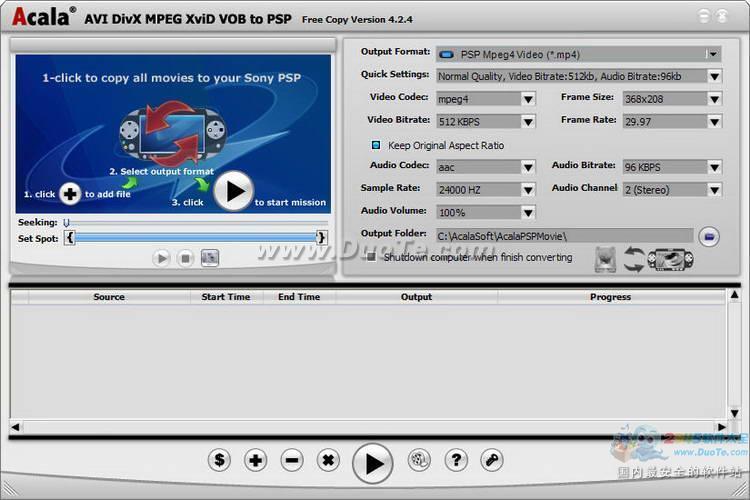This screenshot has height=500, width=750.
Task: Open the Audio Codec dropdown
Action: tap(528, 167)
